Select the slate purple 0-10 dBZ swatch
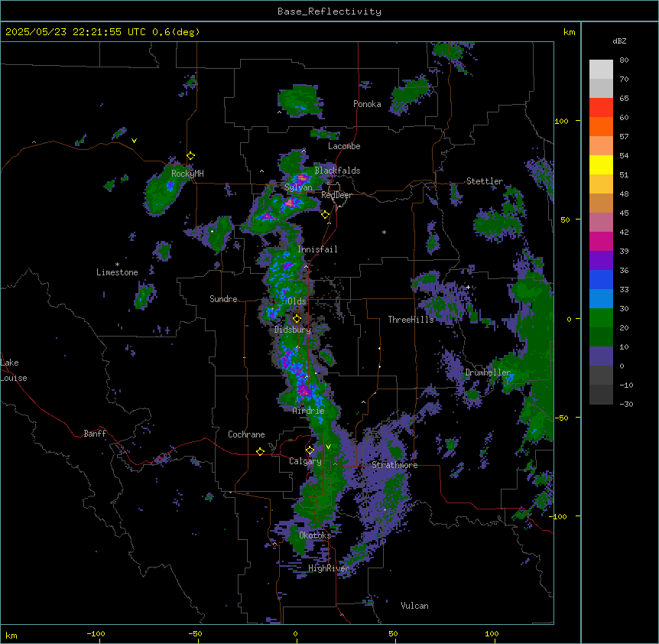Image resolution: width=659 pixels, height=644 pixels. pyautogui.click(x=601, y=356)
